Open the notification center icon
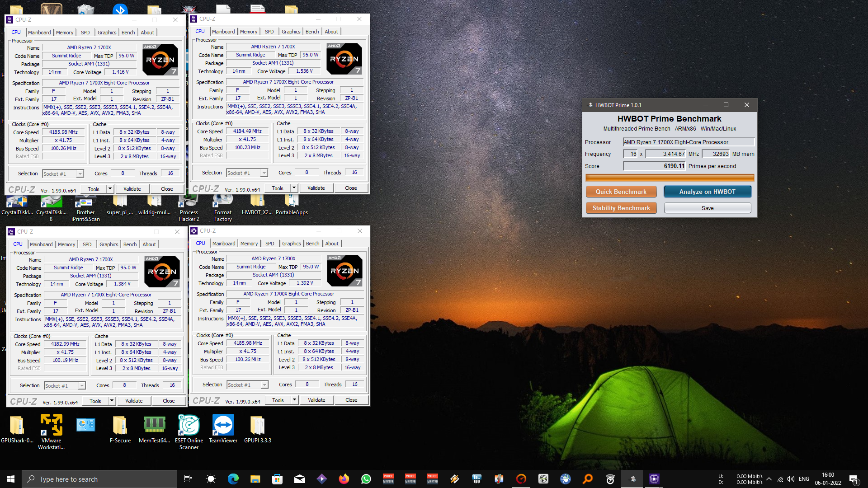868x488 pixels. tap(854, 479)
